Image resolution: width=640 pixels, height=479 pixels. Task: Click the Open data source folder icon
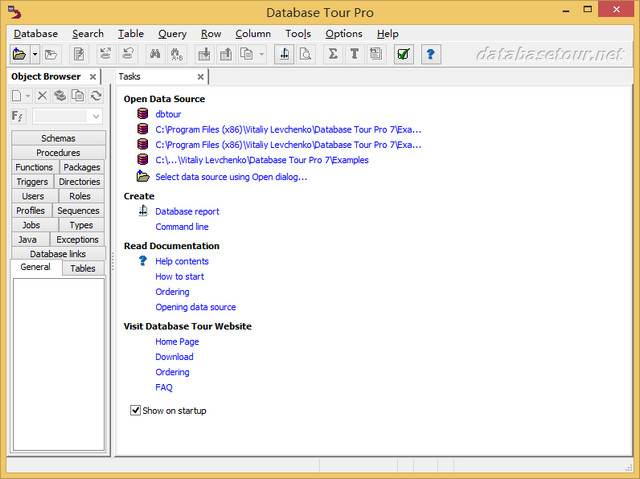[x=19, y=54]
